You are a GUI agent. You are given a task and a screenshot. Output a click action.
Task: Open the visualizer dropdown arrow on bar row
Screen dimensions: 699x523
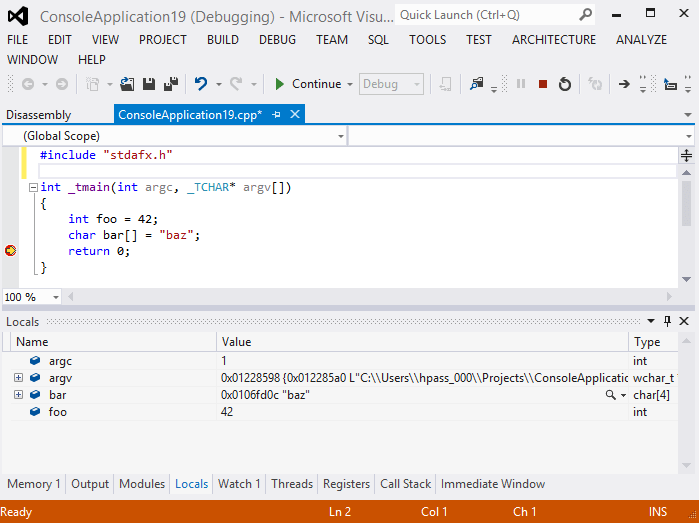pos(623,395)
